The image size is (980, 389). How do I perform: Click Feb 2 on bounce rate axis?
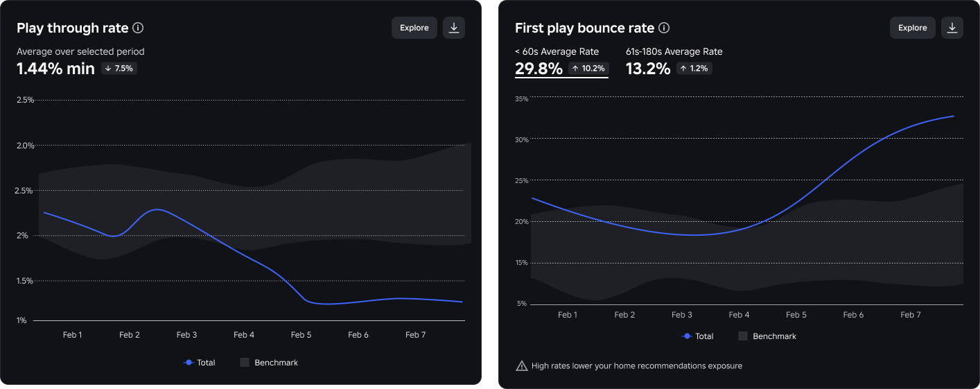[x=624, y=315]
